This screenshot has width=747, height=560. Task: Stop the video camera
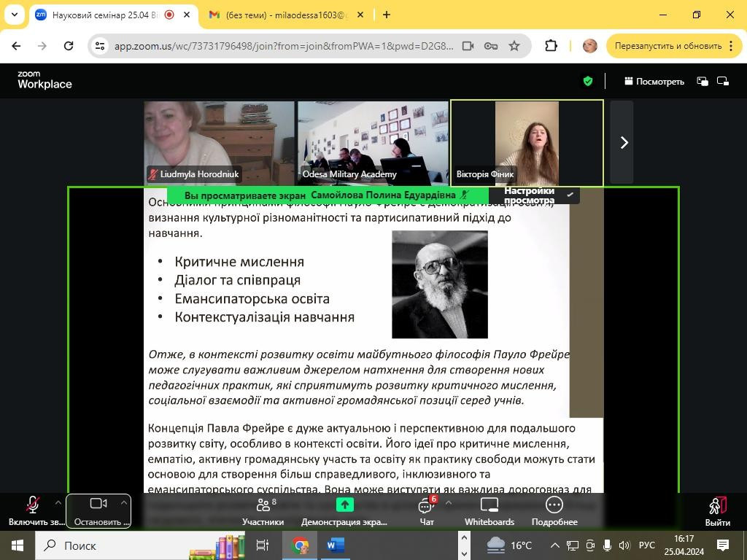(x=98, y=510)
